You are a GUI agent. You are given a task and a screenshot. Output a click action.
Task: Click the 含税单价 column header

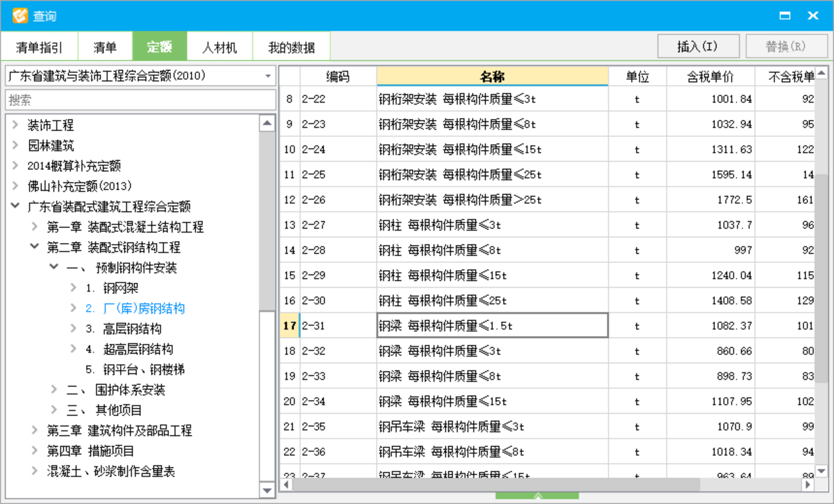click(x=711, y=77)
